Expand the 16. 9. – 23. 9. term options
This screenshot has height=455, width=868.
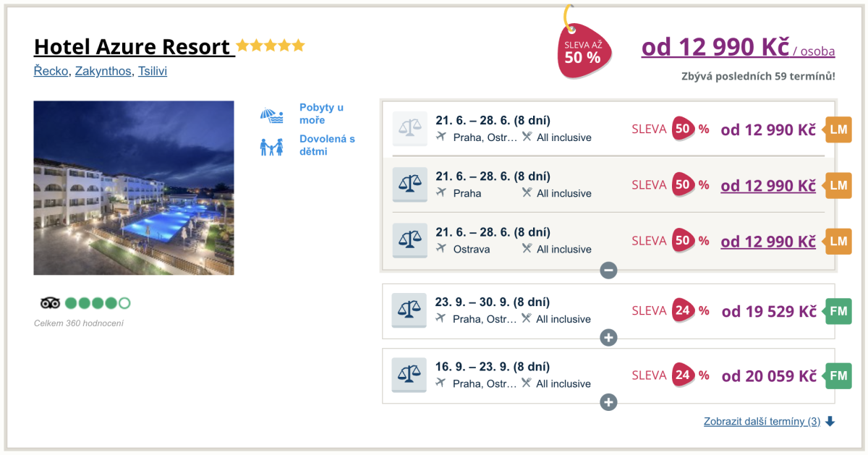point(608,402)
